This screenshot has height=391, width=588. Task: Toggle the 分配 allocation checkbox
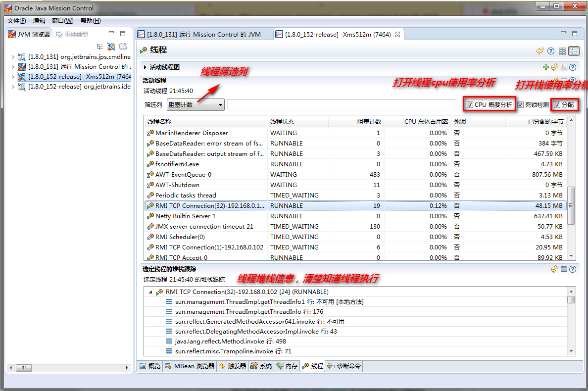click(557, 105)
